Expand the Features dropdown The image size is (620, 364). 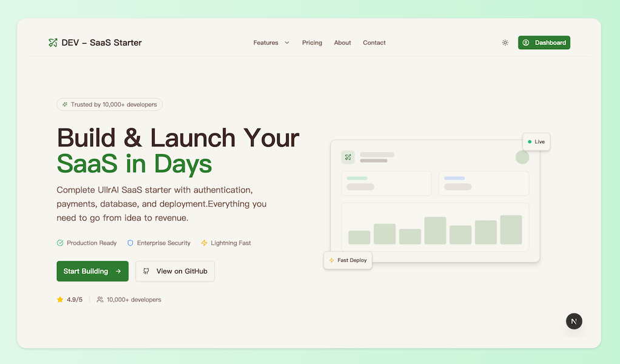click(x=271, y=42)
